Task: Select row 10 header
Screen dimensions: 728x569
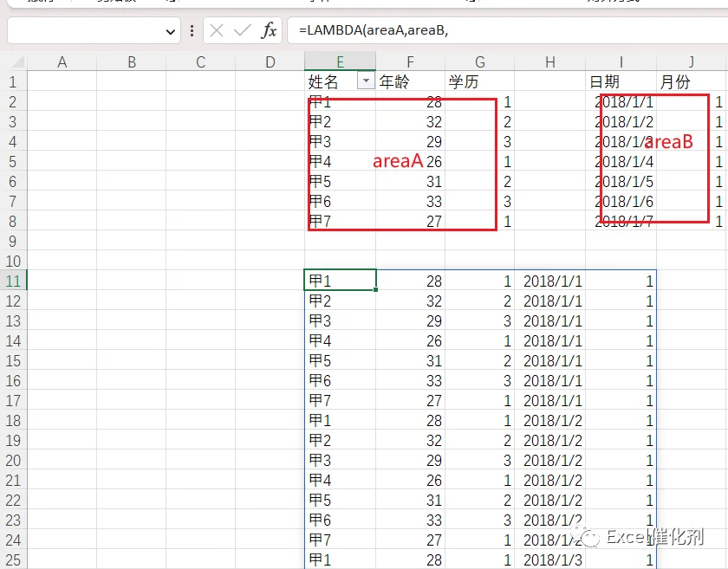Action: pyautogui.click(x=13, y=261)
